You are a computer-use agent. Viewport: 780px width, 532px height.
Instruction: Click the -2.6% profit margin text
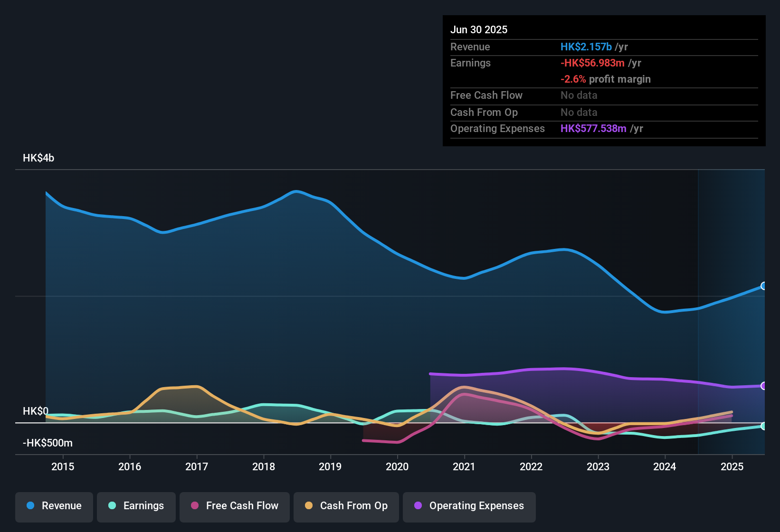[x=606, y=79]
